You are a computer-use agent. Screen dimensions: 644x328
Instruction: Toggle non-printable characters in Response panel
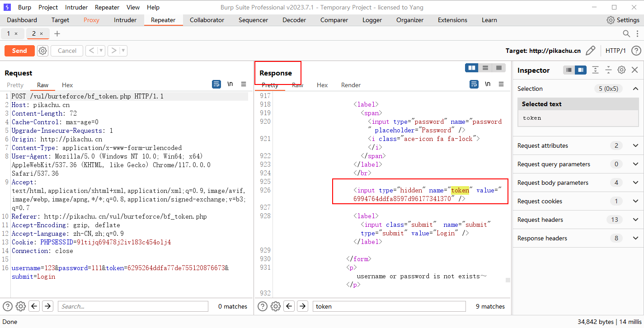coord(488,84)
